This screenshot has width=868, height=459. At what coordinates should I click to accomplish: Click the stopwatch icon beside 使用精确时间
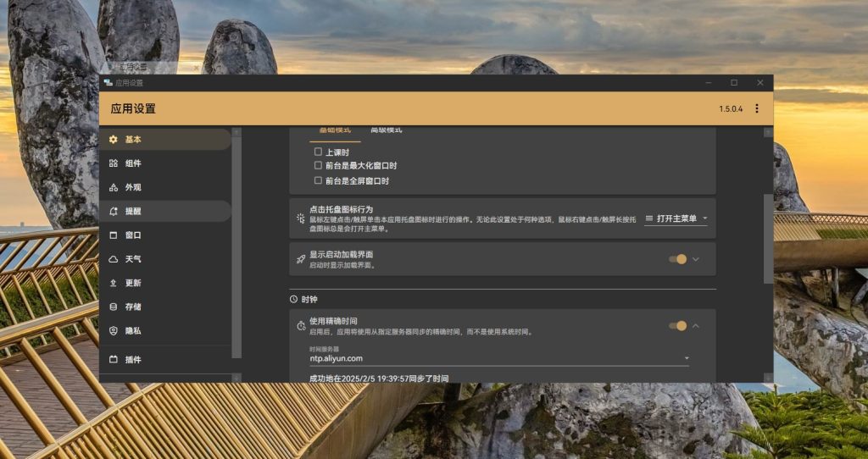[x=301, y=326]
